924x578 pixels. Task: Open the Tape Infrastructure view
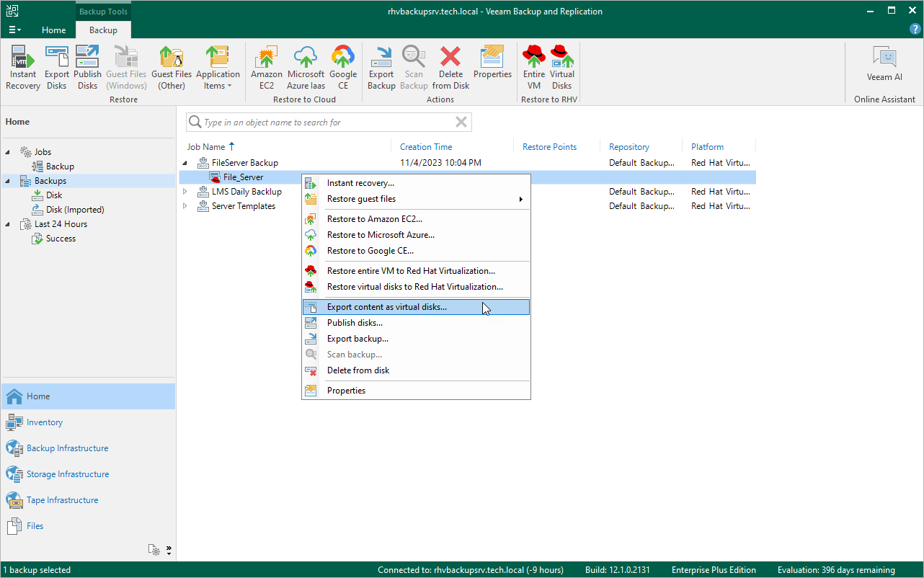88,500
